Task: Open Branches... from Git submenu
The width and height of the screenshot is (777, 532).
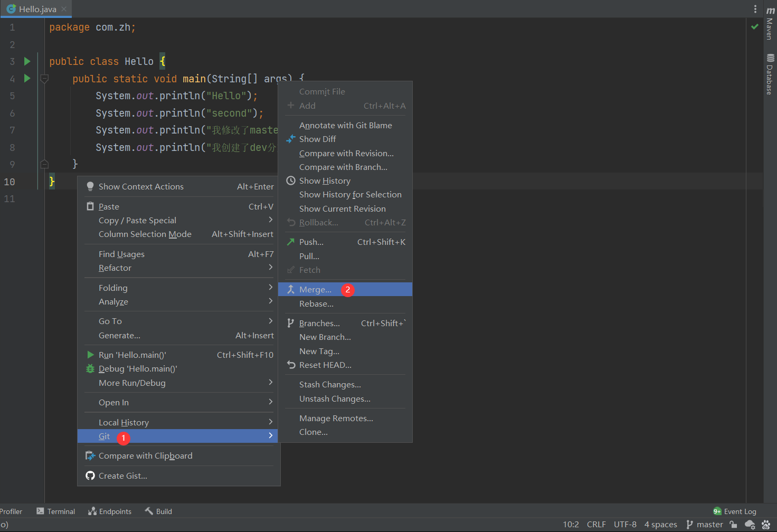Action: (345, 323)
